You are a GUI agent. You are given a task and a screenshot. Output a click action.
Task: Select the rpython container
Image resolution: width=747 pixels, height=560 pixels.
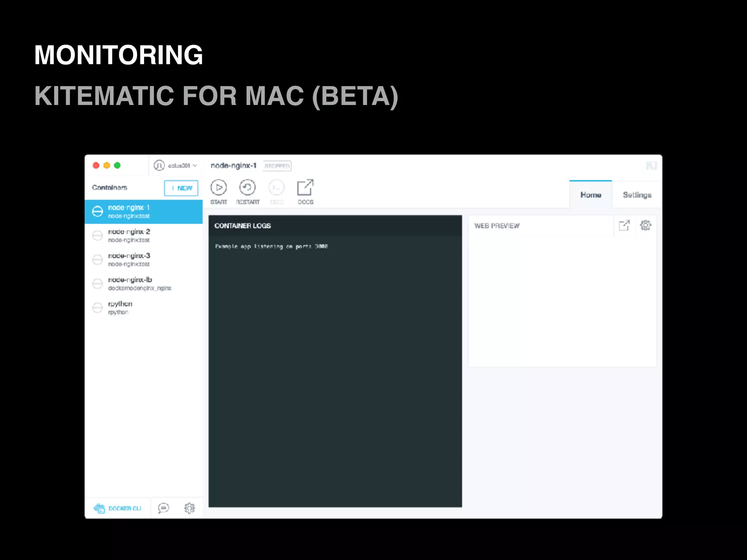click(144, 308)
